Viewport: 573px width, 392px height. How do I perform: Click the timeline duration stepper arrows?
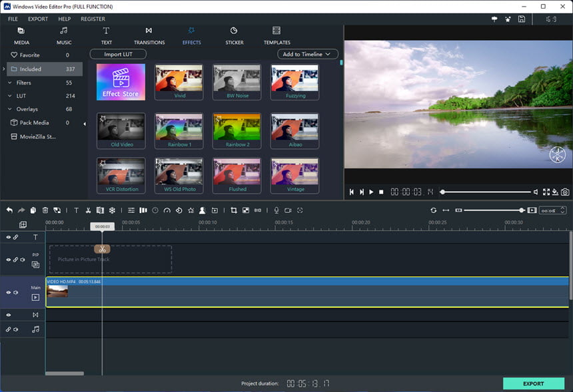click(x=562, y=210)
